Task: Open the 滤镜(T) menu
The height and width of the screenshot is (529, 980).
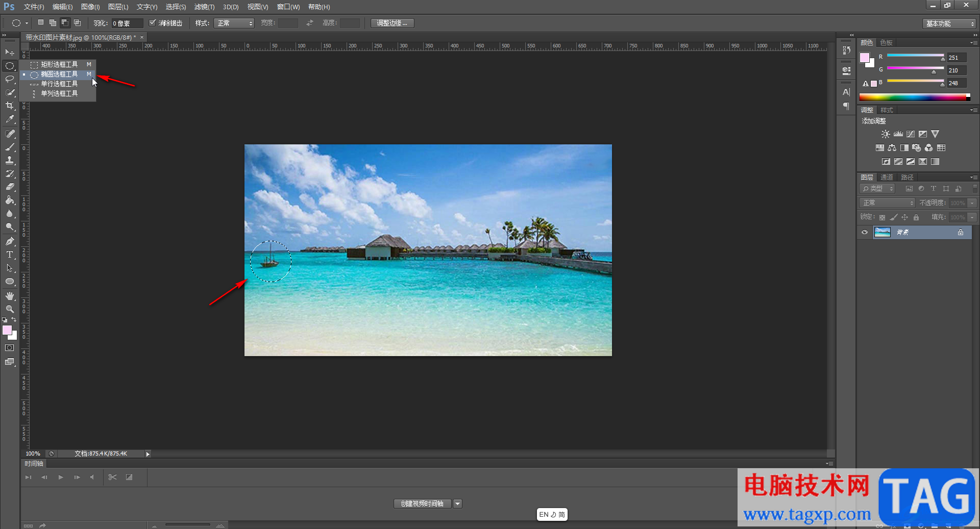Action: (x=204, y=7)
